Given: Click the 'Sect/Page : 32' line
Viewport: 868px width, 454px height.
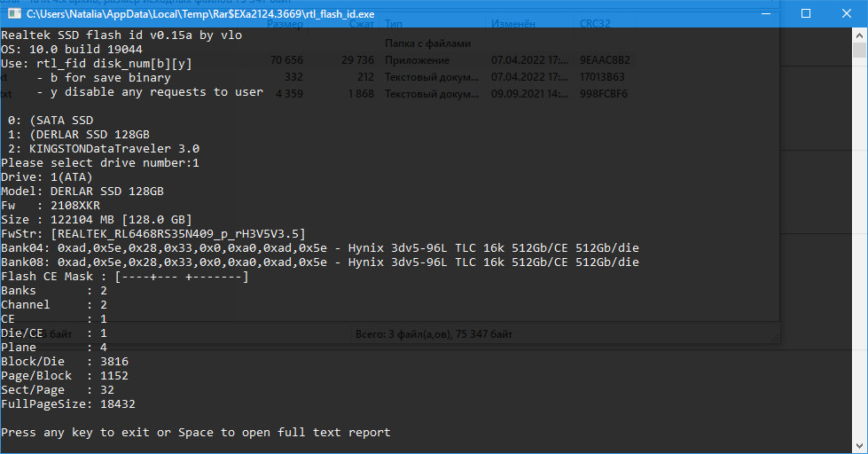Looking at the screenshot, I should [58, 390].
